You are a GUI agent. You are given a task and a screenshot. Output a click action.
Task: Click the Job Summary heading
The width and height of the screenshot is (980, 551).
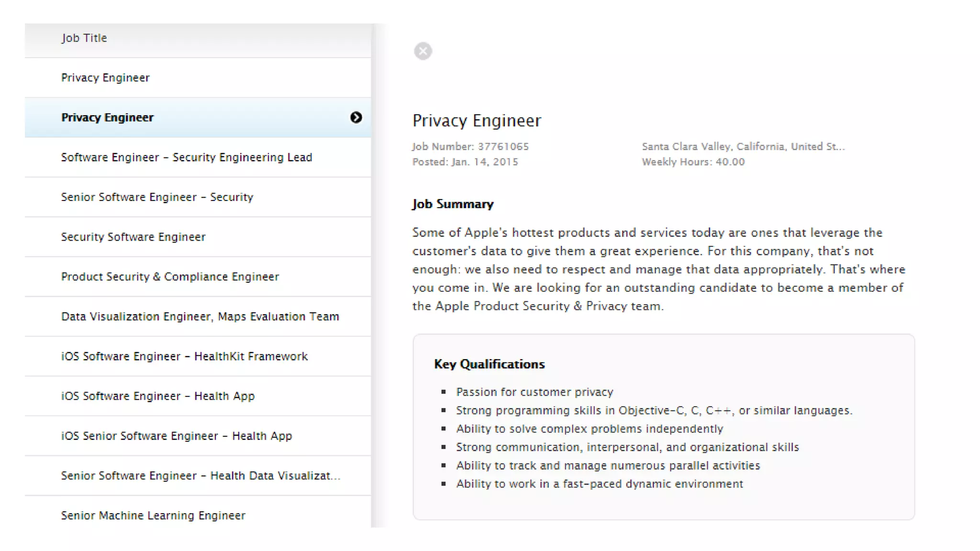(453, 204)
